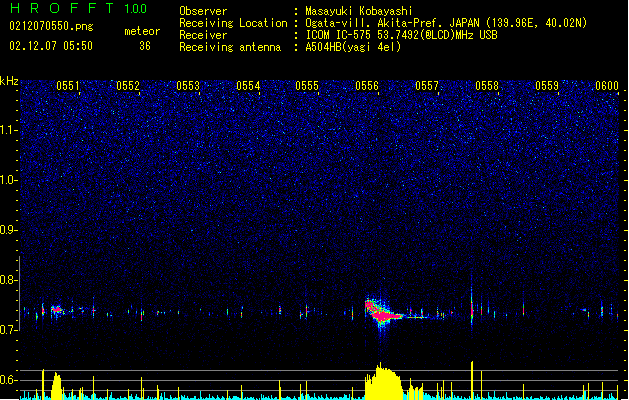Image resolution: width=629 pixels, height=400 pixels.
Task: Click the 0553 time marker
Action: (x=188, y=86)
